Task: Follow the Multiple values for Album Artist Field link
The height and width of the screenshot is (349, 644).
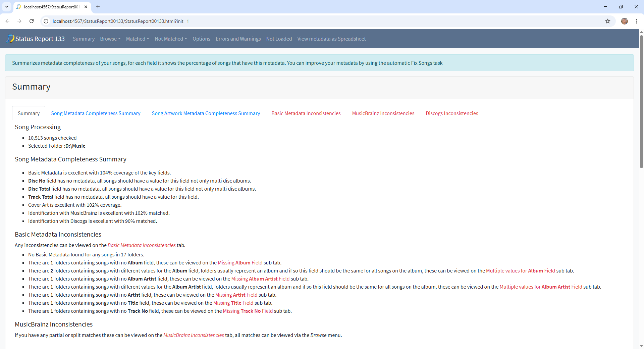Action: click(540, 287)
